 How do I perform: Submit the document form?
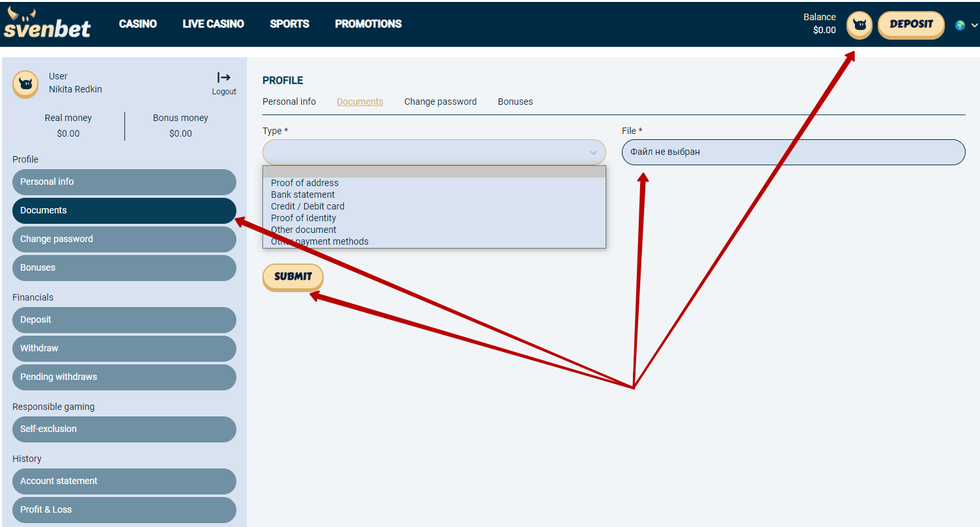tap(293, 277)
